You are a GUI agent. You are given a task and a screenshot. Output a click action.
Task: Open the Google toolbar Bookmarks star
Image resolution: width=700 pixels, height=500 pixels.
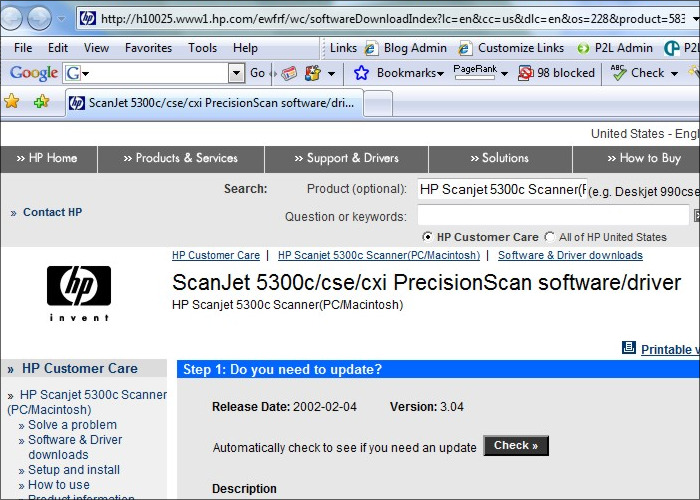point(362,73)
